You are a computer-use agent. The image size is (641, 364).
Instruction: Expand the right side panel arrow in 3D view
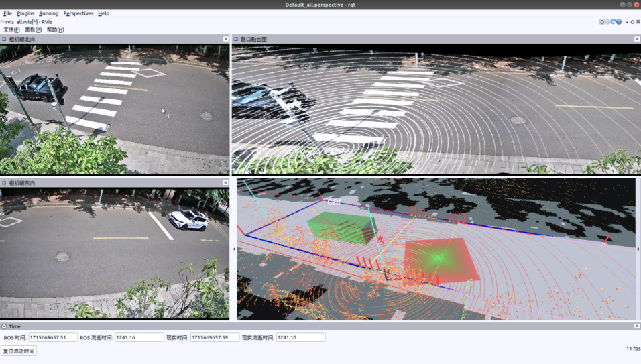638,249
